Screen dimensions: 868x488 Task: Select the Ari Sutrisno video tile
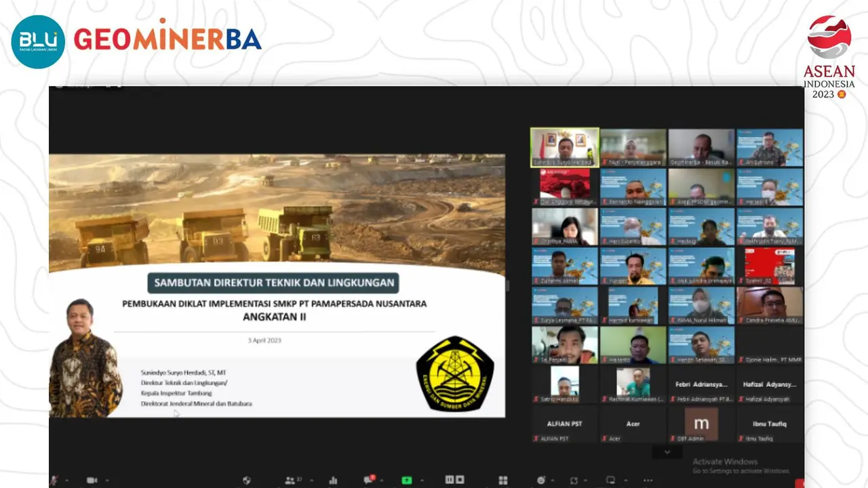pyautogui.click(x=770, y=147)
